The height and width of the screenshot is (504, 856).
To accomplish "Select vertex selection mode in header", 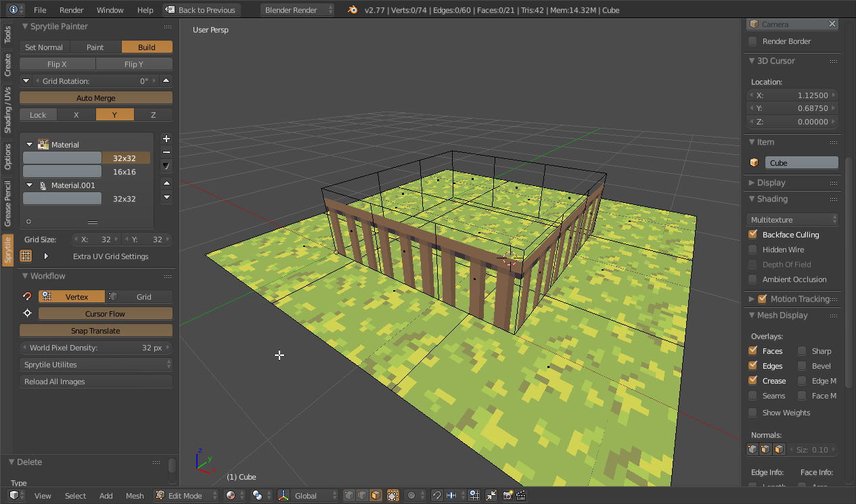I will pos(349,495).
